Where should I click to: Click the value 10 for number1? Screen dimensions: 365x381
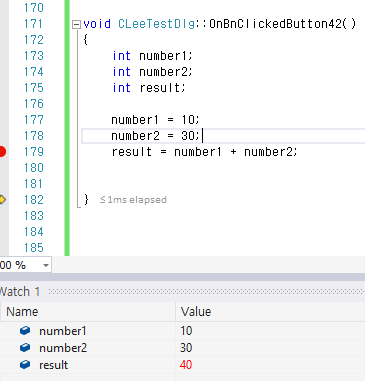tap(186, 331)
